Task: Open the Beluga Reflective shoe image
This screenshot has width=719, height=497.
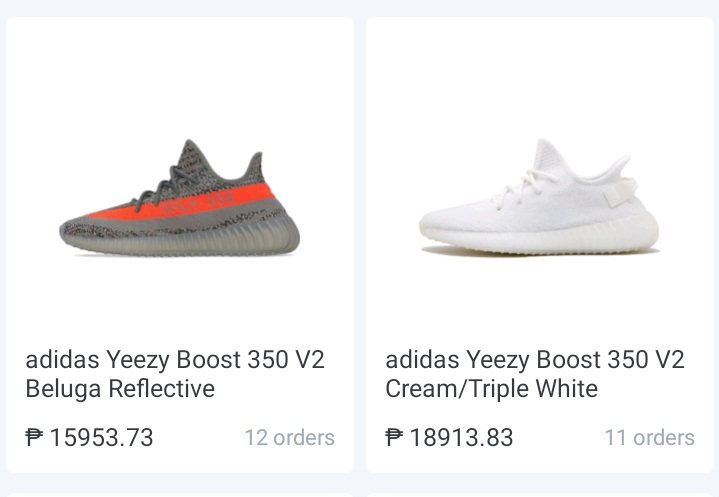Action: pos(180,200)
